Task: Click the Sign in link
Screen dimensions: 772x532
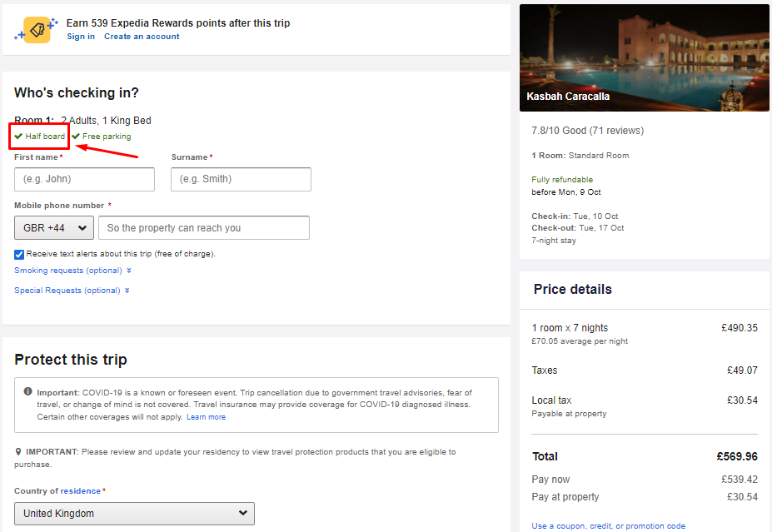Action: [x=81, y=37]
